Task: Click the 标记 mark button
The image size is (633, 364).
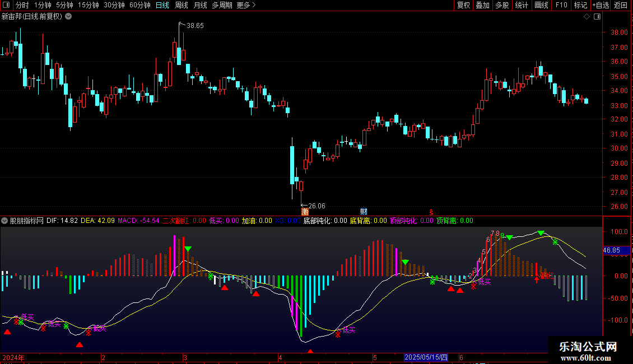Action: click(580, 5)
